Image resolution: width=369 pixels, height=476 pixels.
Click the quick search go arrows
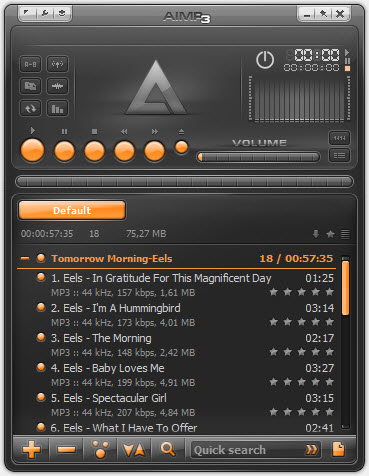311,450
